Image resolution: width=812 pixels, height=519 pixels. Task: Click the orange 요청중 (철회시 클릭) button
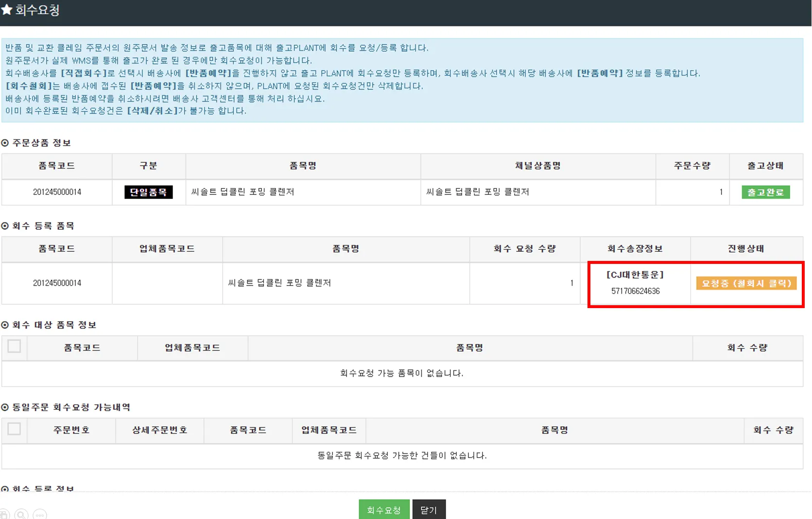coord(746,283)
